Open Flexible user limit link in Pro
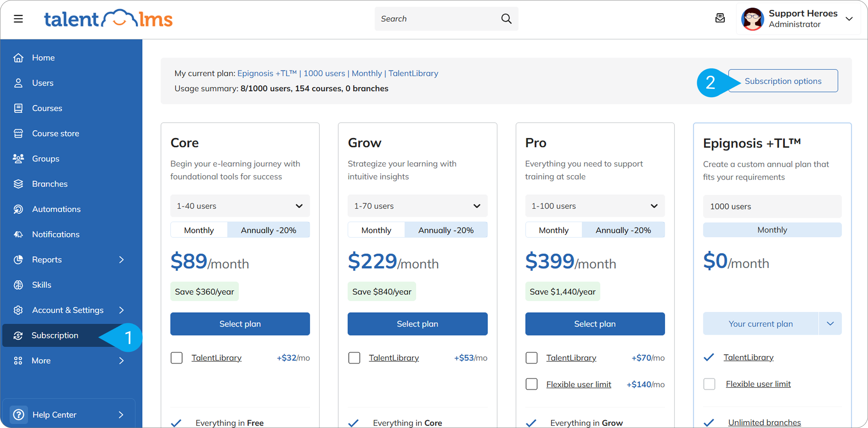The width and height of the screenshot is (868, 428). pos(578,384)
